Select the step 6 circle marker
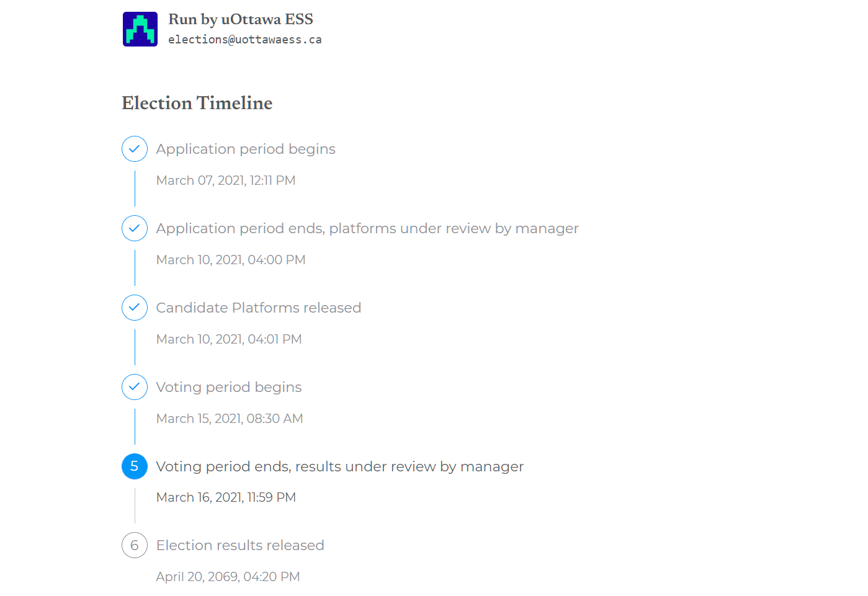868x596 pixels. (x=135, y=545)
